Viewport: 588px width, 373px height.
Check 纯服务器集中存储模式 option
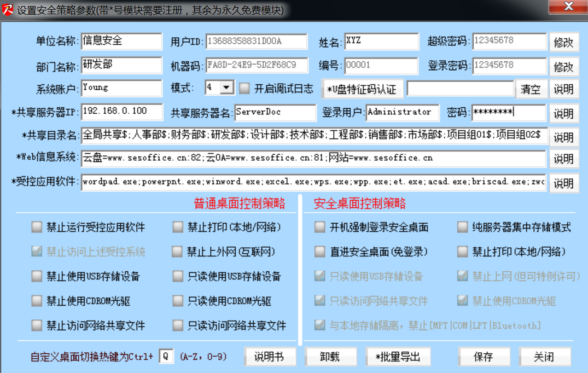point(463,227)
